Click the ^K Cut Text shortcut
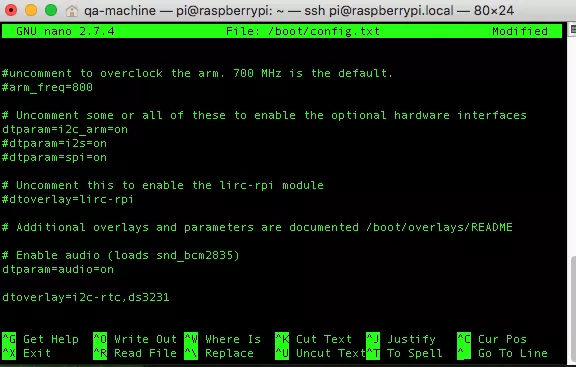This screenshot has height=367, width=576. [x=313, y=339]
